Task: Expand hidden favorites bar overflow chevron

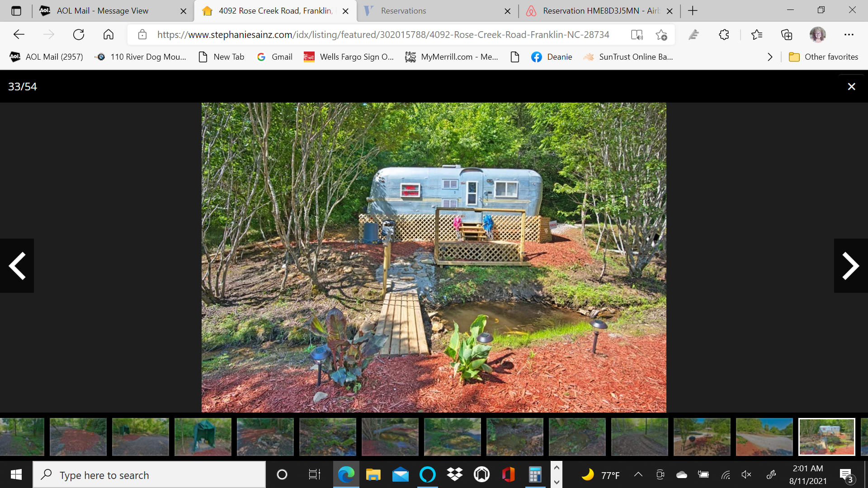Action: pyautogui.click(x=770, y=57)
